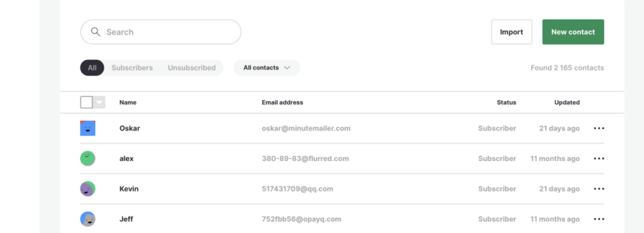The image size is (644, 233).
Task: Sort contacts by the Updated column
Action: click(x=567, y=102)
